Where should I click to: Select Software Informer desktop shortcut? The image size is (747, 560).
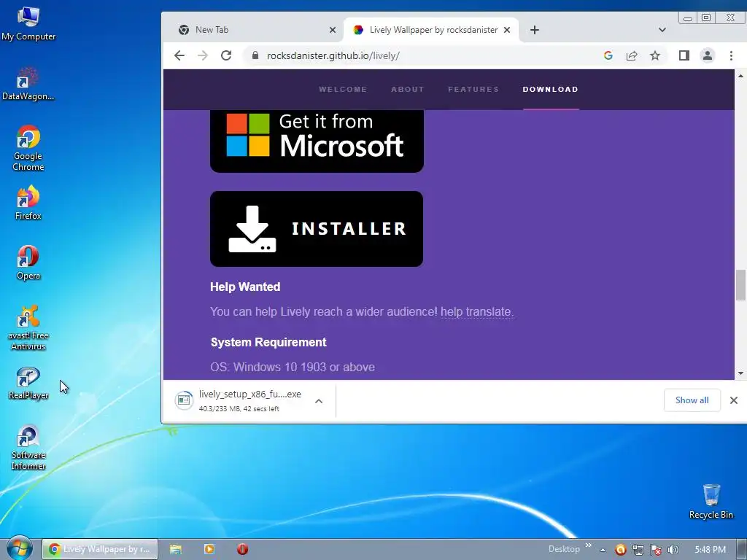pos(28,447)
